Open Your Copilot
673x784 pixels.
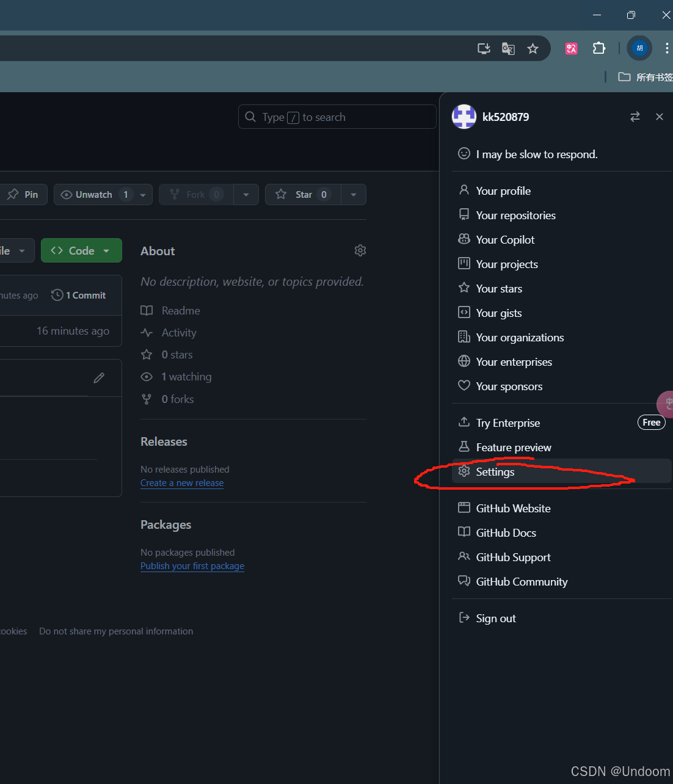[x=561, y=239]
